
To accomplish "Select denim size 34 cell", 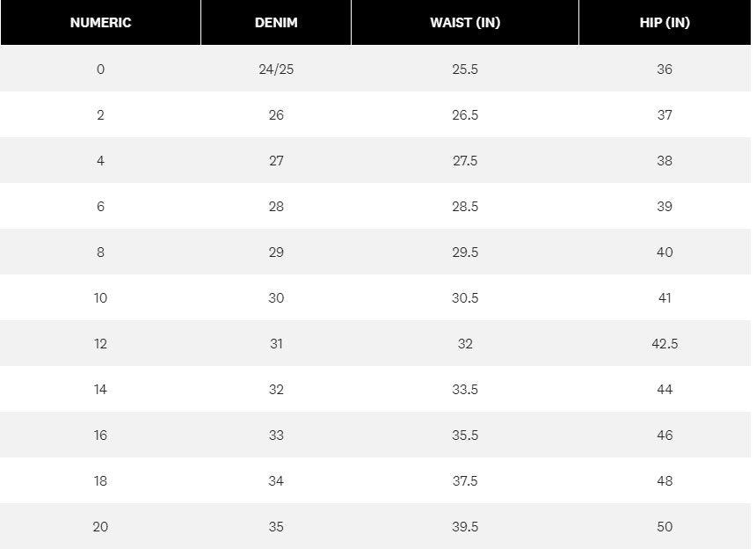I will 276,481.
